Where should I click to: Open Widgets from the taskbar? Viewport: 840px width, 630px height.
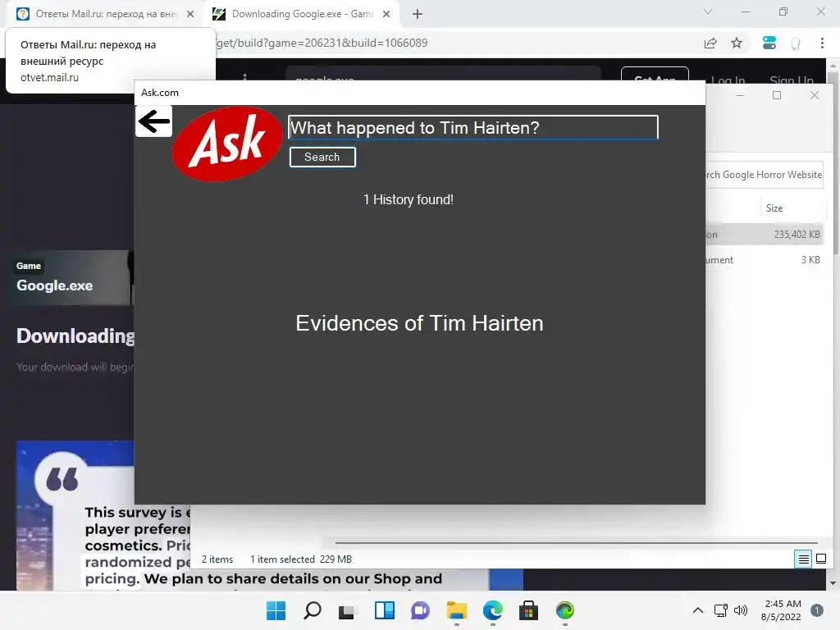385,610
